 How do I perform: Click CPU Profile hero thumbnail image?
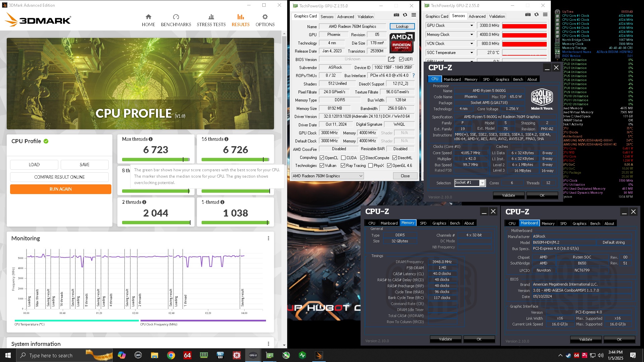[140, 83]
